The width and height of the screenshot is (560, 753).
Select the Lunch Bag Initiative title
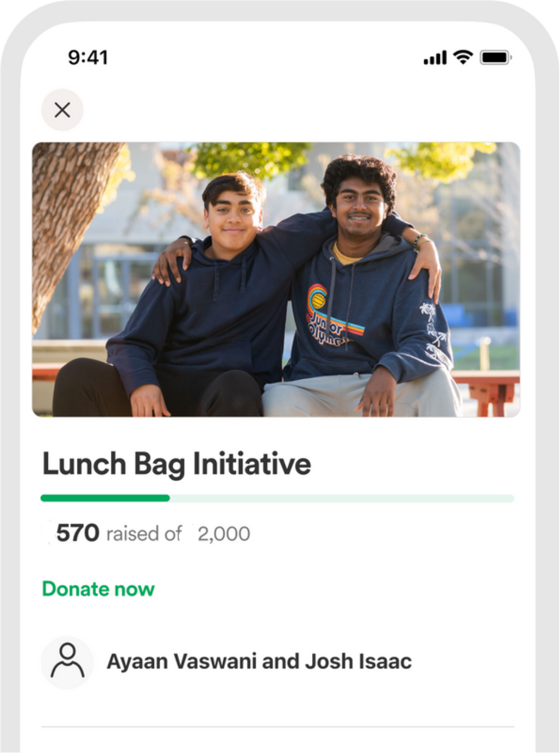pyautogui.click(x=176, y=464)
